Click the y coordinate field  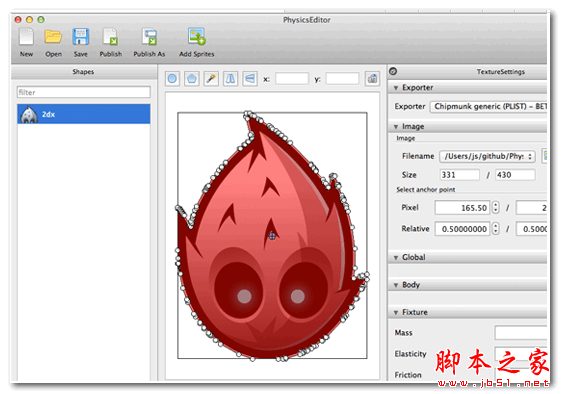tap(342, 79)
